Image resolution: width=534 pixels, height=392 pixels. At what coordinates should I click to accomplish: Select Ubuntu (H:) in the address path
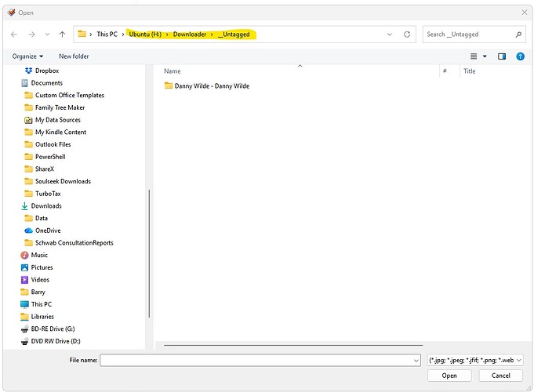tap(145, 34)
